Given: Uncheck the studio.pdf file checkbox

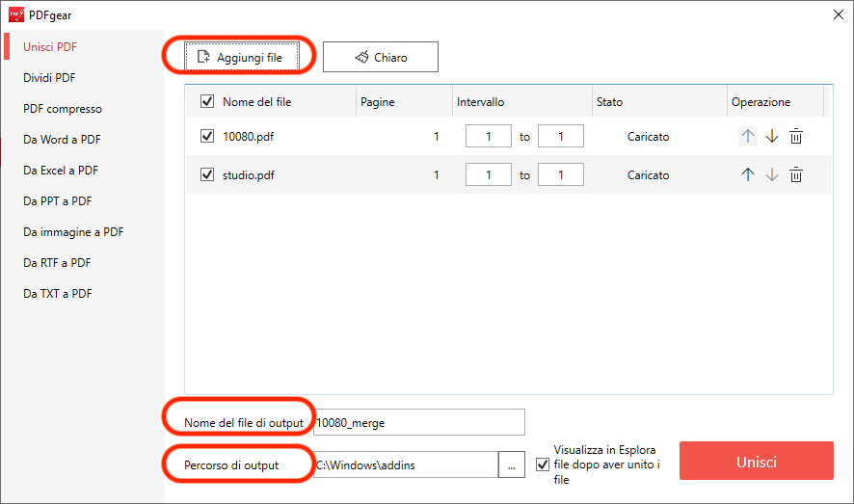Looking at the screenshot, I should pos(206,175).
